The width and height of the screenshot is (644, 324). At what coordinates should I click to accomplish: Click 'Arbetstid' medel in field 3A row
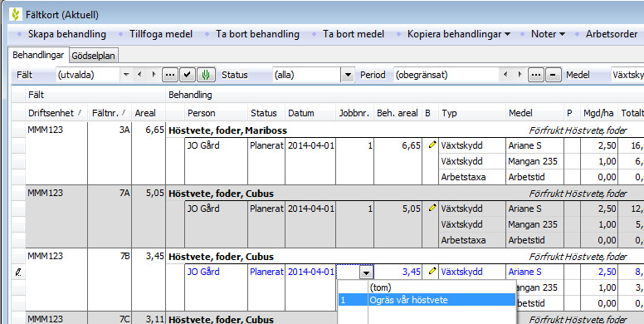(x=526, y=177)
